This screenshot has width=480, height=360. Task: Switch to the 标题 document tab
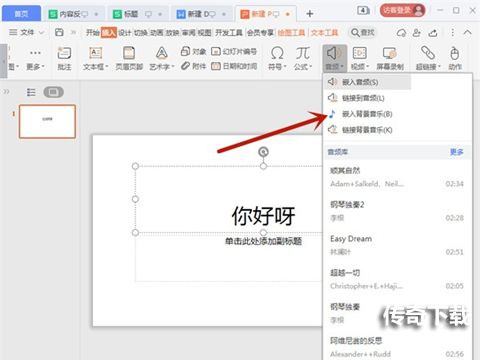(x=138, y=14)
